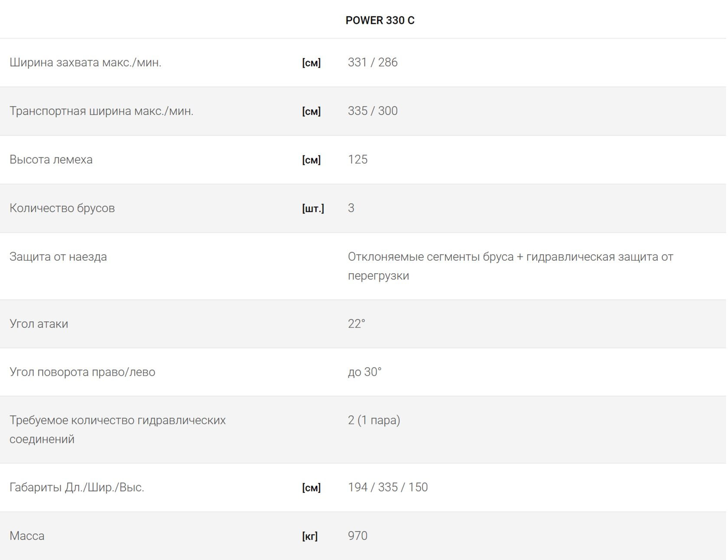The height and width of the screenshot is (560, 728).
Task: Select the 22° attack angle value
Action: [356, 324]
